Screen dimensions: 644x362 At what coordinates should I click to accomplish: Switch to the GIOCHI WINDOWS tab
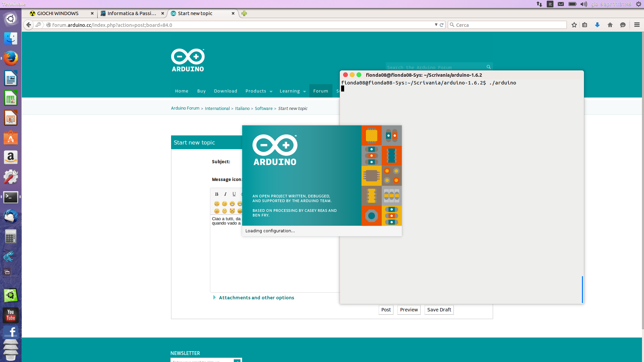58,13
